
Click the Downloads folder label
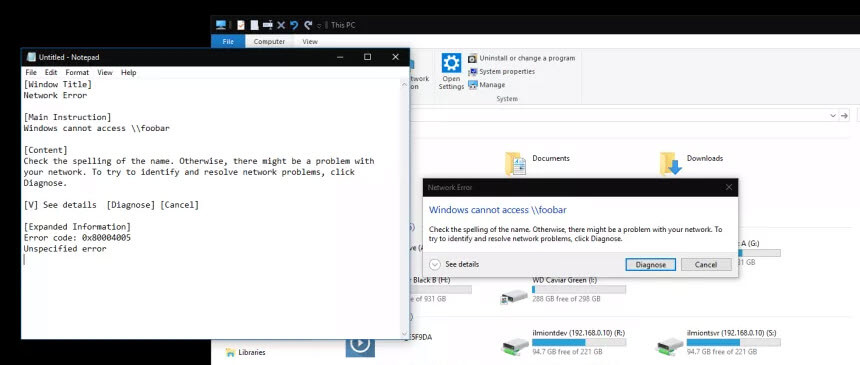[705, 158]
